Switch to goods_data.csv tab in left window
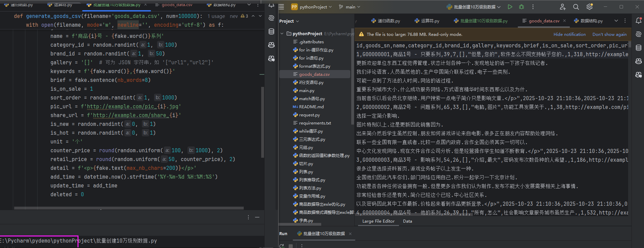 (174, 5)
